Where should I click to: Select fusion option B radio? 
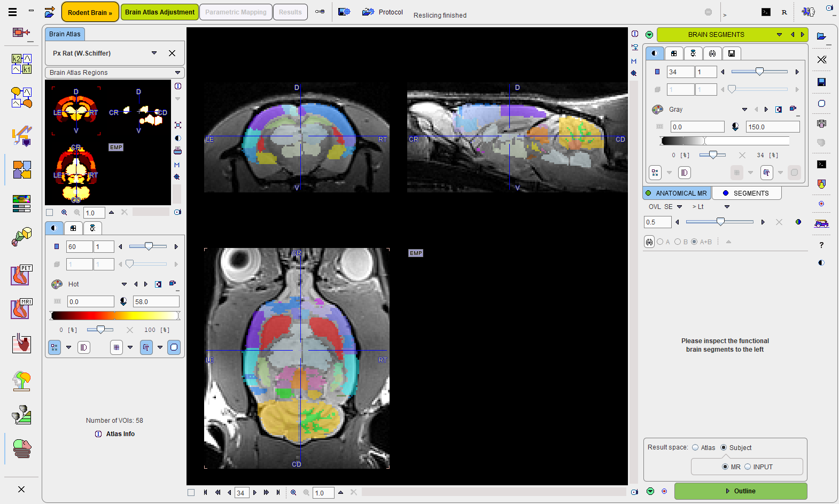click(x=678, y=242)
